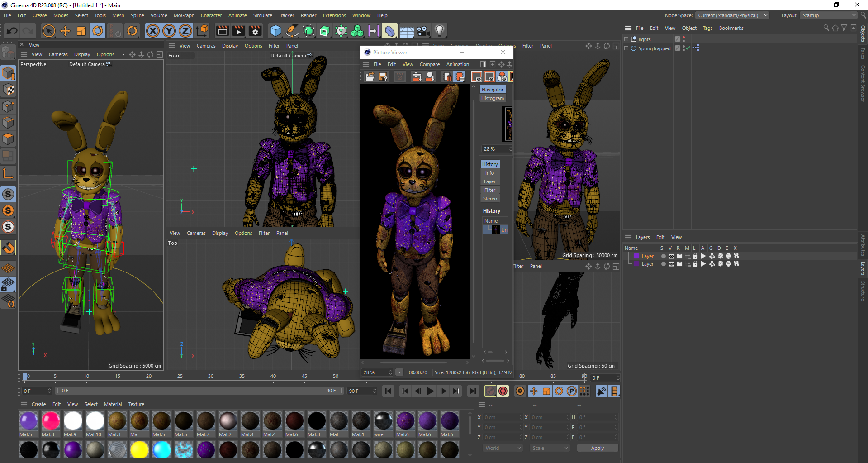Select the Live Selection tool
The width and height of the screenshot is (868, 463).
click(x=48, y=31)
